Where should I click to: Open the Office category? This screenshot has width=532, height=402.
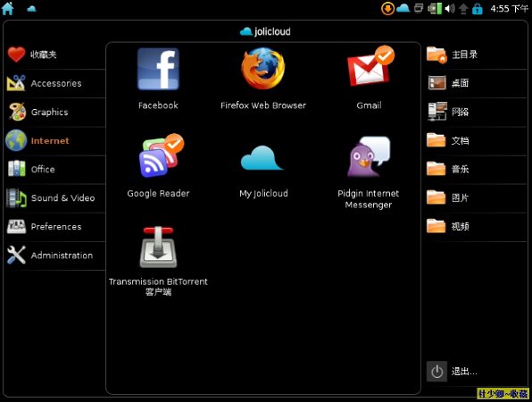coord(55,169)
